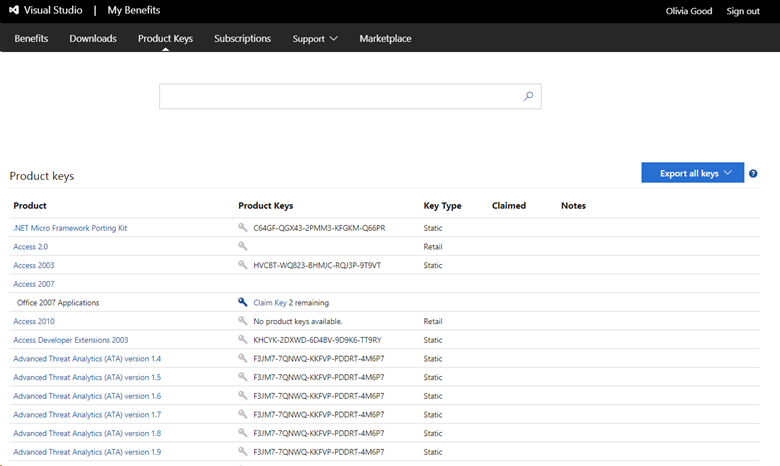
Task: Click key icon in Access 2010 row
Action: click(x=242, y=321)
